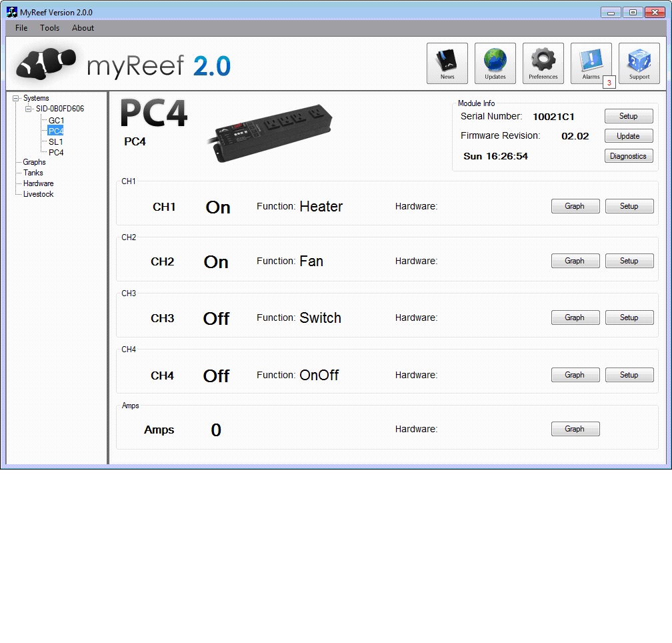Click the clownfish myReef logo
The height and width of the screenshot is (643, 672).
[x=44, y=63]
